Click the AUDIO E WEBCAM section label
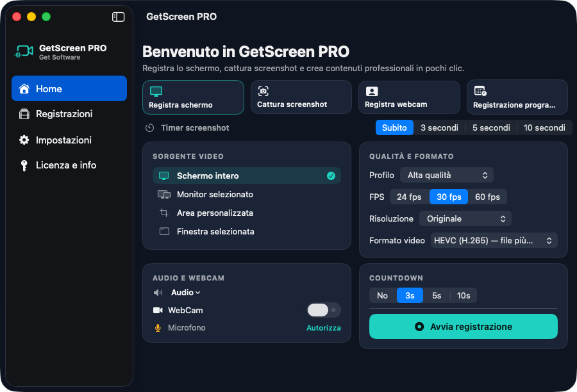577x392 pixels. click(x=188, y=278)
